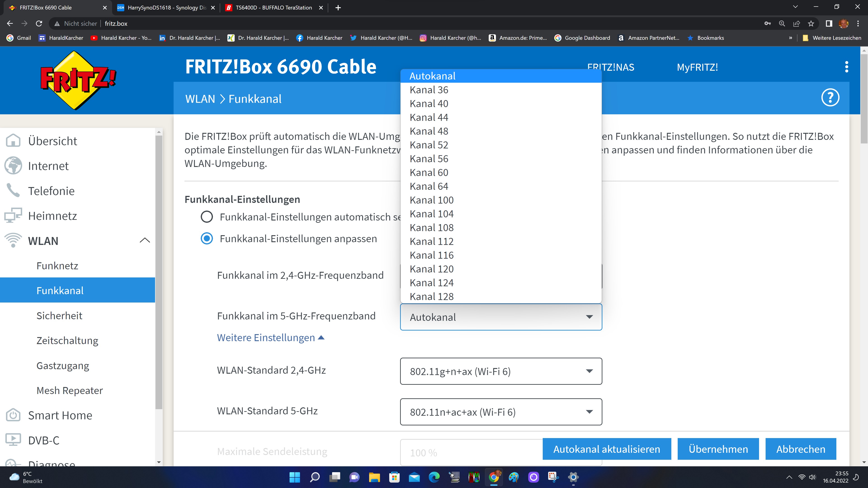Click the Übernehmen button
The width and height of the screenshot is (868, 488).
pyautogui.click(x=718, y=449)
